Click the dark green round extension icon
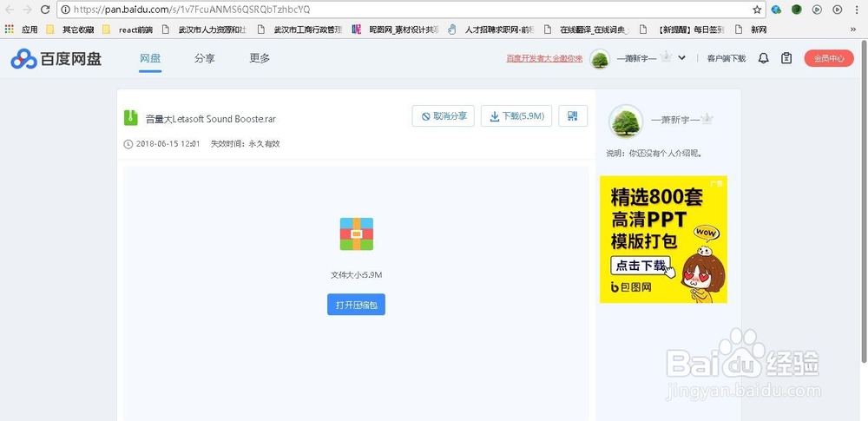Image resolution: width=868 pixels, height=421 pixels. click(797, 10)
